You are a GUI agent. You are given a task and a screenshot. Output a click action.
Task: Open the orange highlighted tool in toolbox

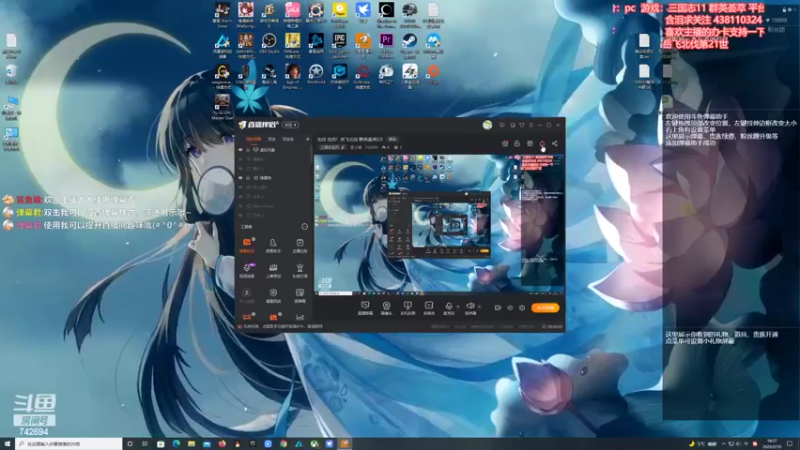pyautogui.click(x=247, y=244)
